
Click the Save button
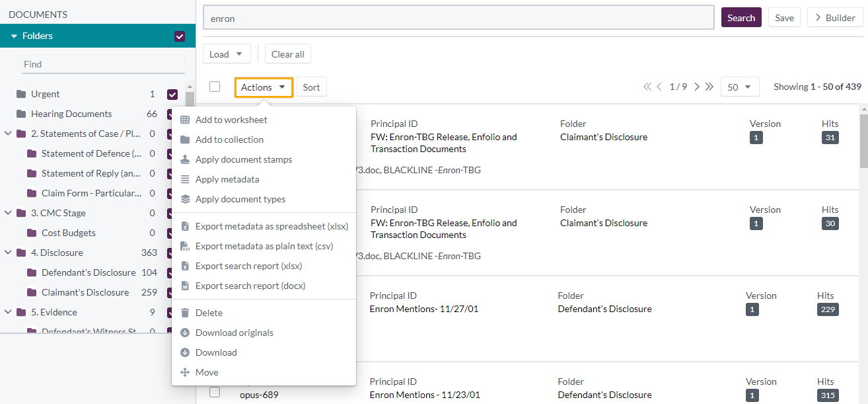[x=785, y=18]
